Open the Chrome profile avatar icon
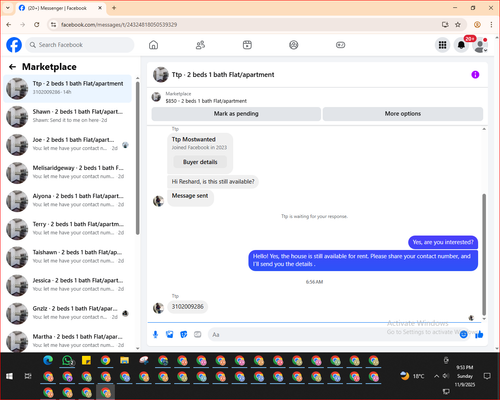The height and width of the screenshot is (400, 500). [x=477, y=25]
